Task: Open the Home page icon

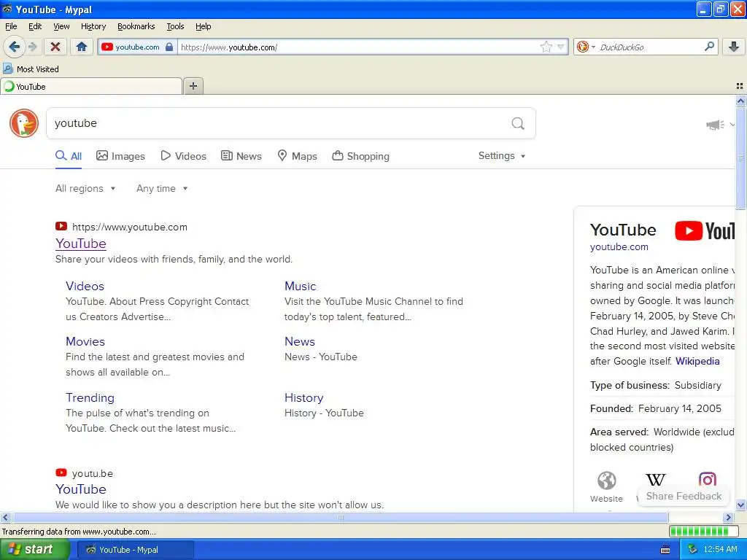Action: coord(82,47)
